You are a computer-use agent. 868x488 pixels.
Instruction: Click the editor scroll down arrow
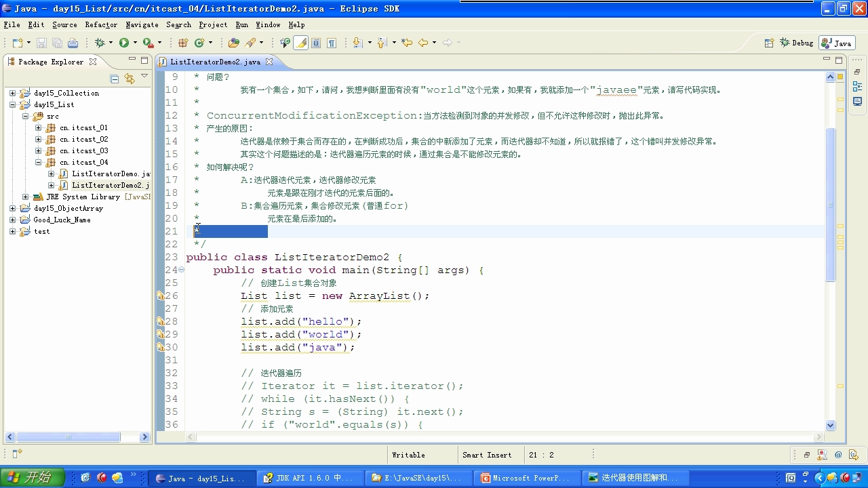[x=831, y=425]
